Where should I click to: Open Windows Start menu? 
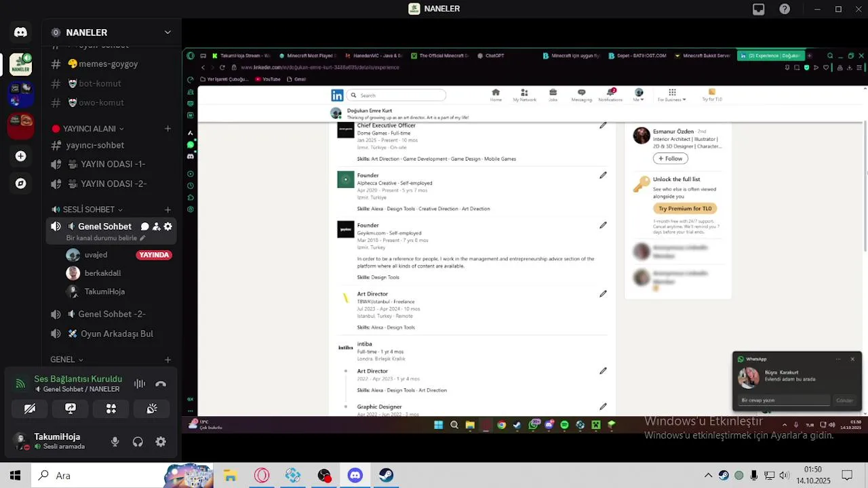15,475
